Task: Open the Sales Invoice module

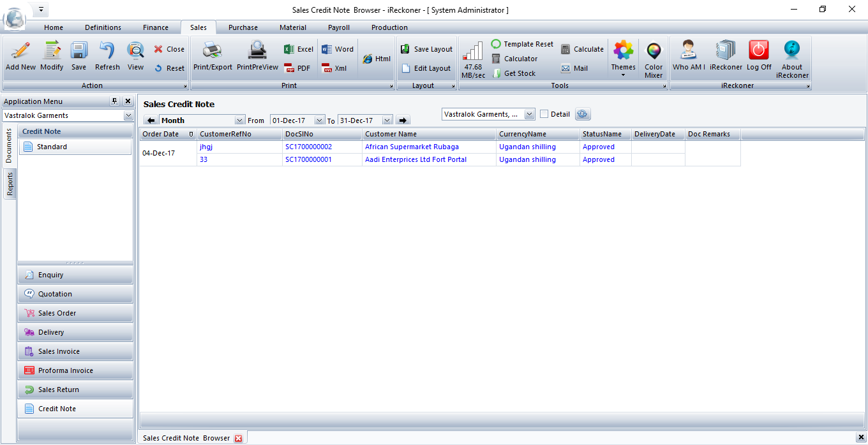Action: (59, 351)
